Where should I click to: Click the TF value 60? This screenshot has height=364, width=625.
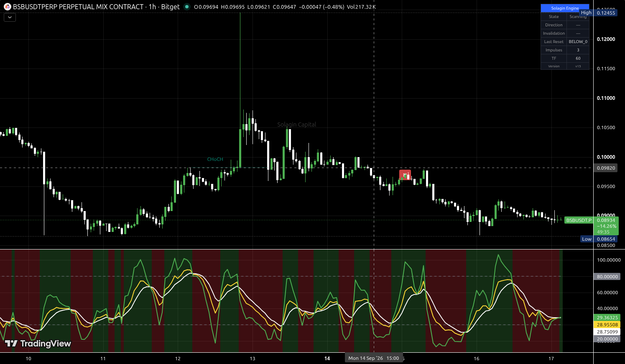point(578,59)
